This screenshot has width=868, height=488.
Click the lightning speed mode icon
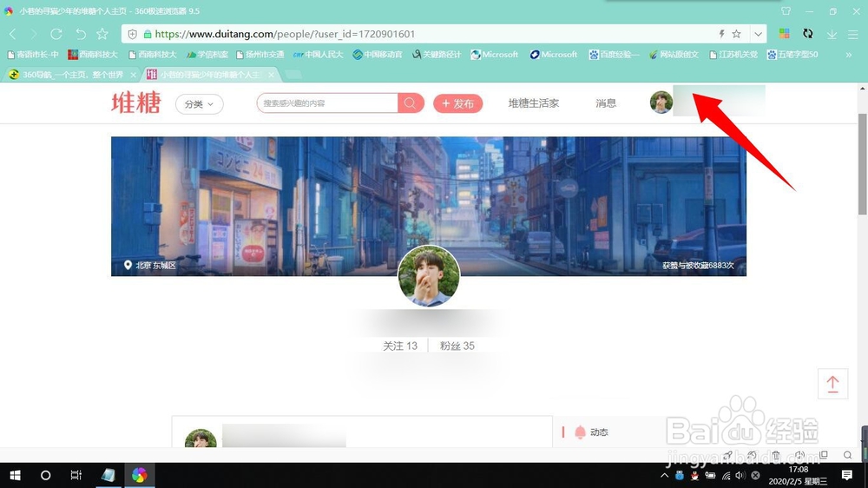[721, 34]
